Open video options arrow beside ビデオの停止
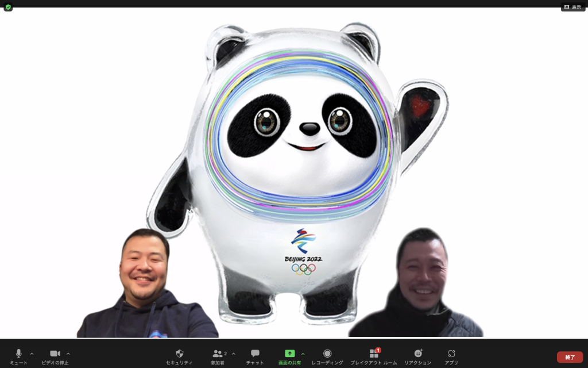Viewport: 588px width, 368px height. pos(68,354)
